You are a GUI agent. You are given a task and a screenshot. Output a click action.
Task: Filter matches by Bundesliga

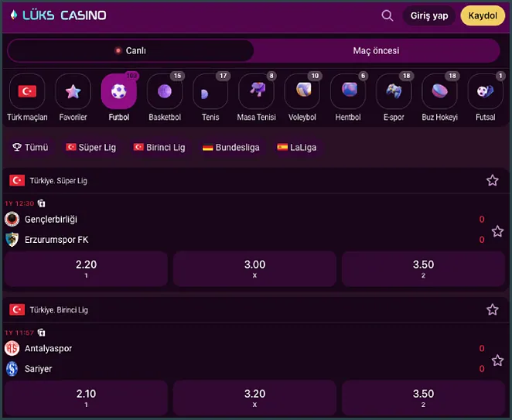click(231, 147)
